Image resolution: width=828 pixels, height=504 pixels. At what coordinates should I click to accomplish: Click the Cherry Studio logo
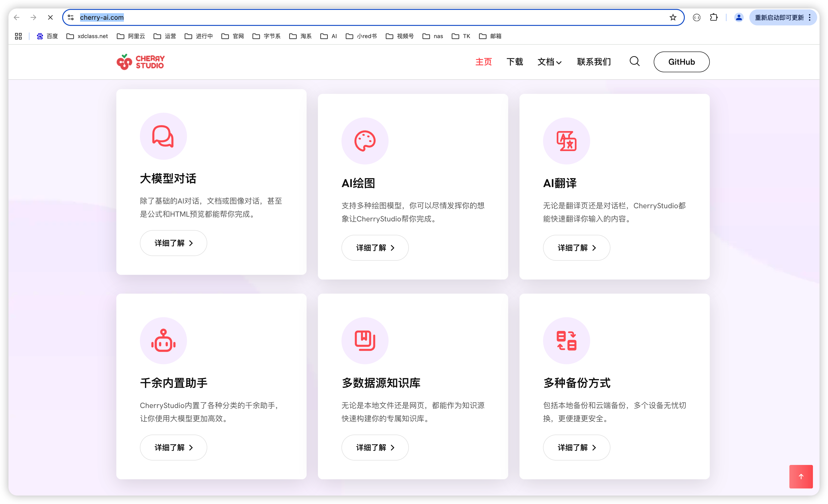point(140,62)
